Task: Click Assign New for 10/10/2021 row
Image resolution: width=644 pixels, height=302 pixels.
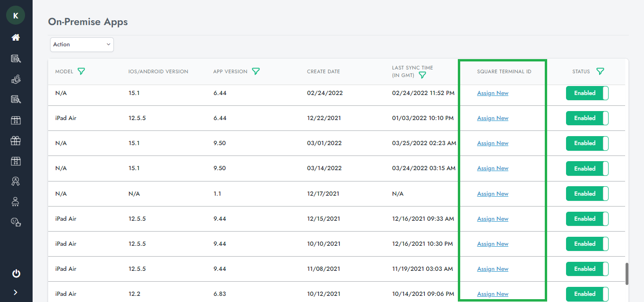Action: pyautogui.click(x=492, y=244)
